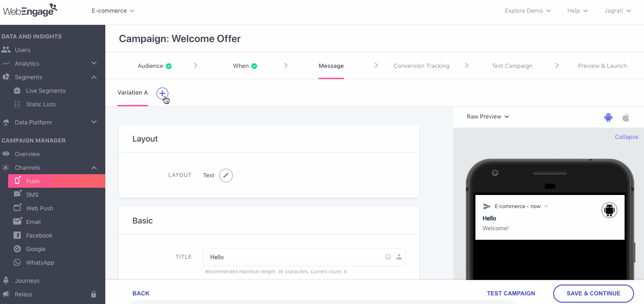Viewport: 644px width, 304px height.
Task: Collapse the preview panel
Action: (626, 137)
